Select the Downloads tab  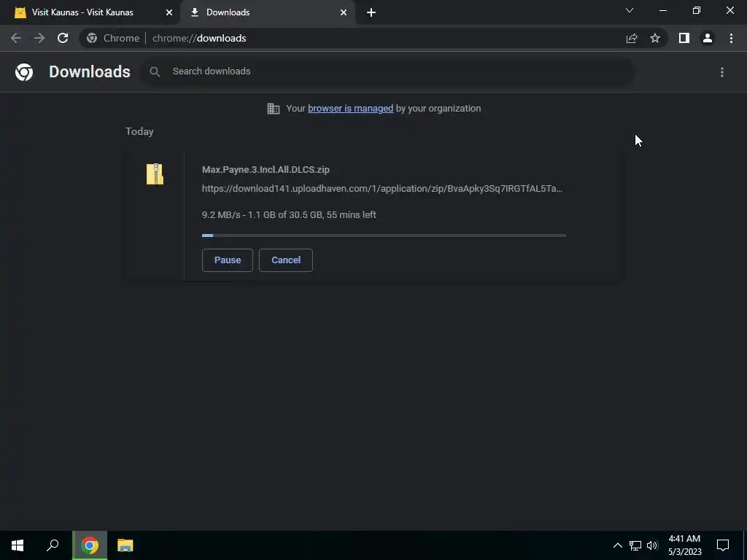(x=268, y=12)
